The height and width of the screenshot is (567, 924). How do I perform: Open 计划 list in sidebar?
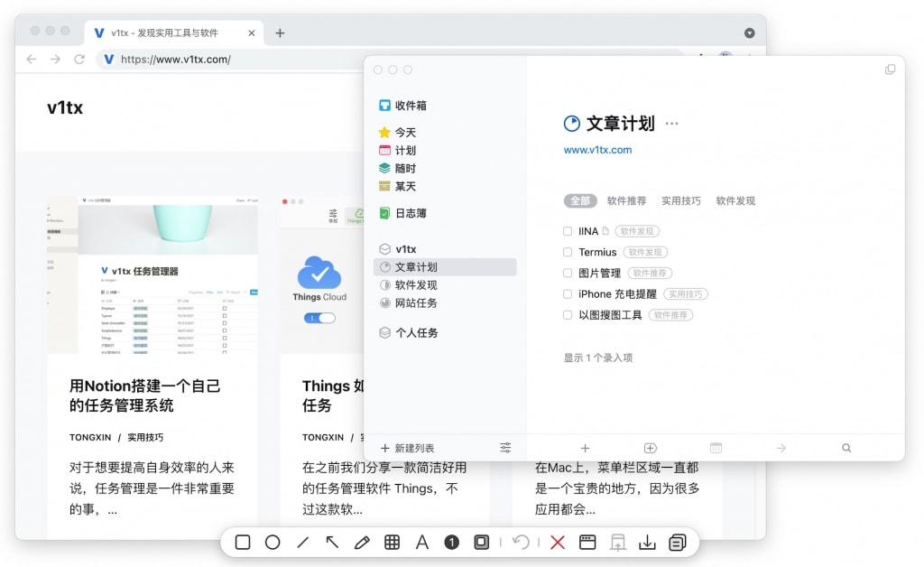tap(397, 150)
